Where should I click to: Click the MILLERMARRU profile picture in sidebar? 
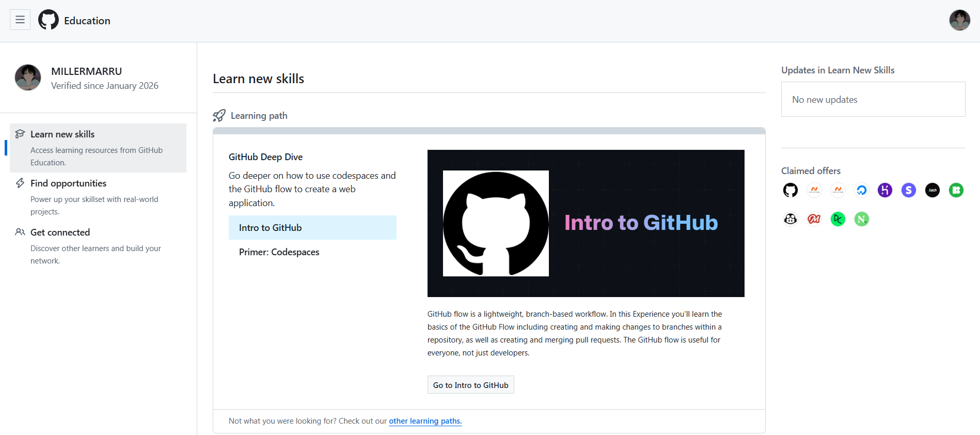tap(28, 77)
